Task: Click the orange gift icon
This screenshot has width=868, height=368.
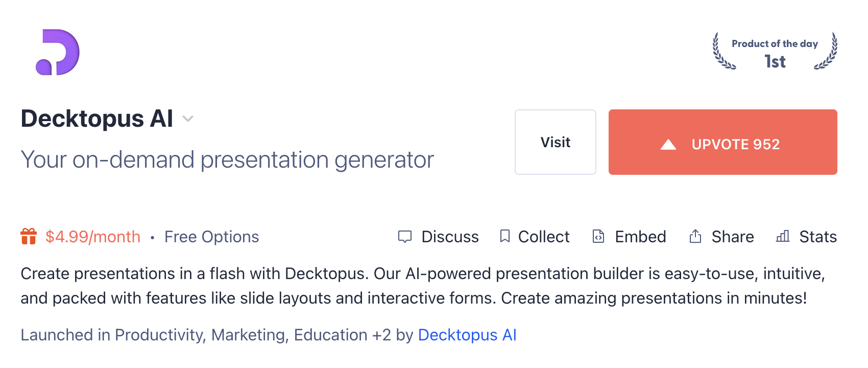Action: click(x=29, y=237)
